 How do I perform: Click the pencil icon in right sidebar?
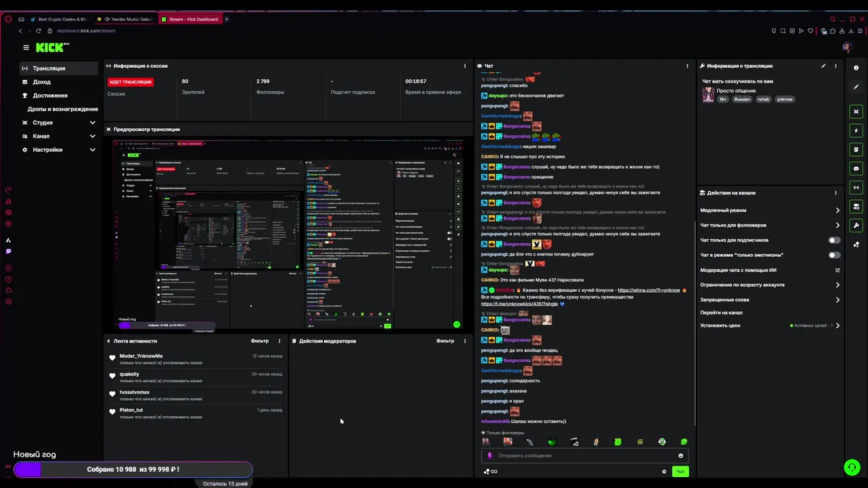pos(856,87)
